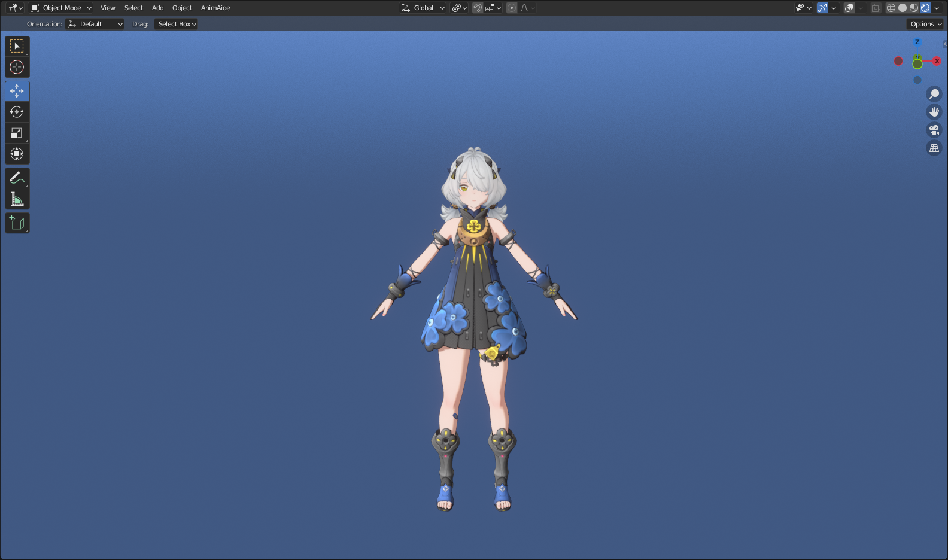Click the zoom view magnifier button
Viewport: 948px width, 560px height.
934,94
